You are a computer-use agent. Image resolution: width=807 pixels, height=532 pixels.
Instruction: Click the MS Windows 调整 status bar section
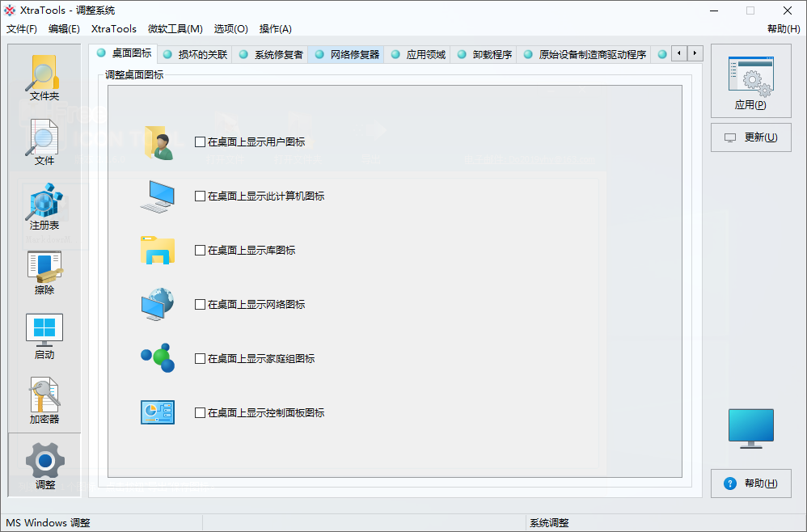(x=52, y=522)
